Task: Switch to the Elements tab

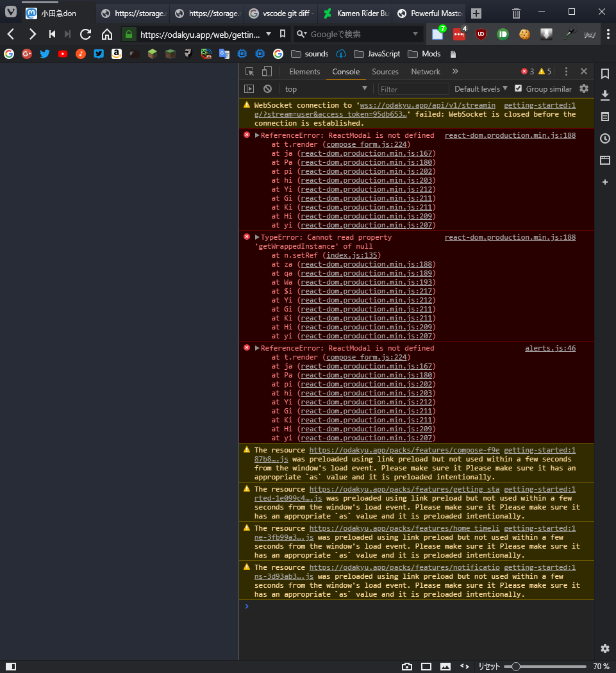Action: [x=304, y=72]
